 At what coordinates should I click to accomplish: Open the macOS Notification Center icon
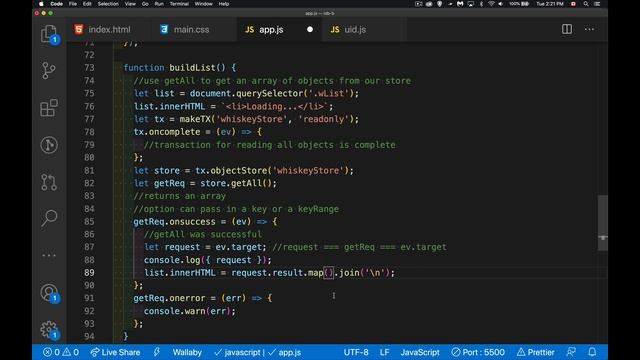pyautogui.click(x=597, y=4)
